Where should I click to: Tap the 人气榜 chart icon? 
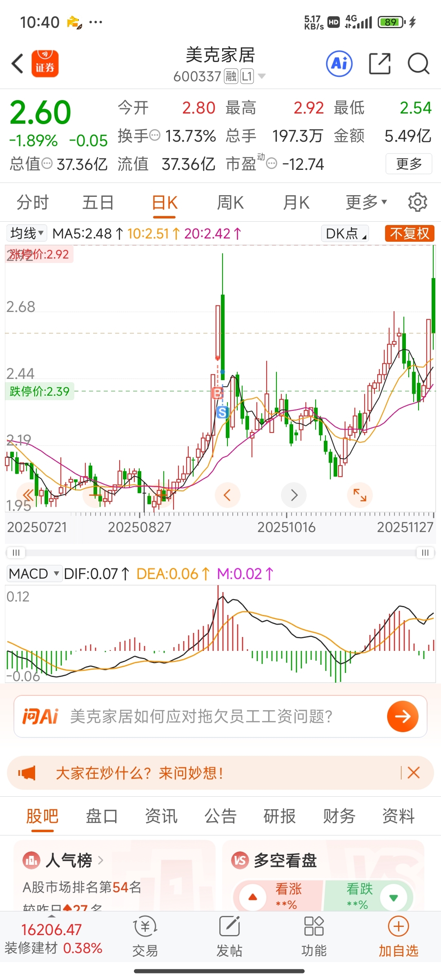click(31, 860)
